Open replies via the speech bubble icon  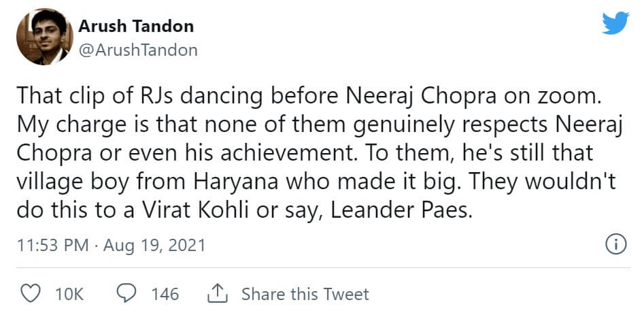click(x=127, y=294)
